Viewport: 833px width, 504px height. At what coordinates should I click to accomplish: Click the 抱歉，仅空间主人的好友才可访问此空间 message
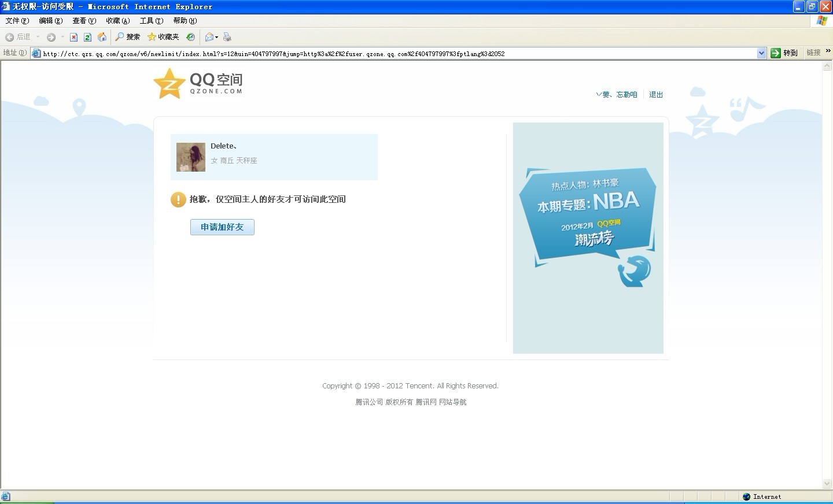268,199
